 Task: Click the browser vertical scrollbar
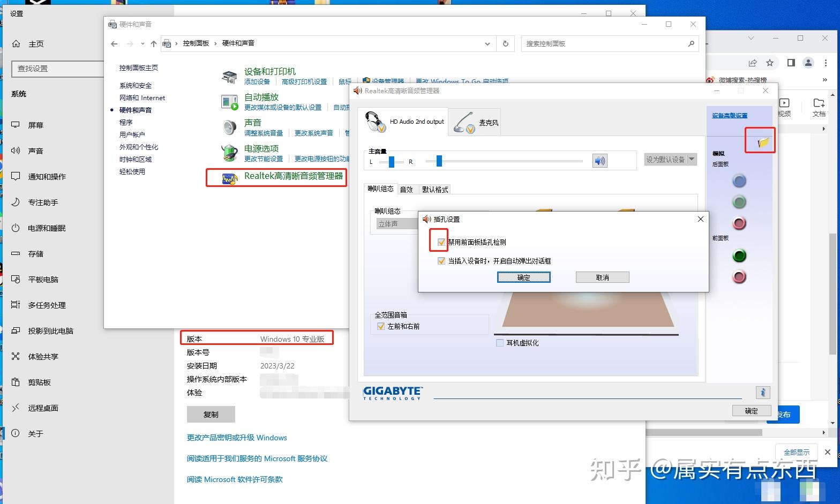tap(832, 294)
